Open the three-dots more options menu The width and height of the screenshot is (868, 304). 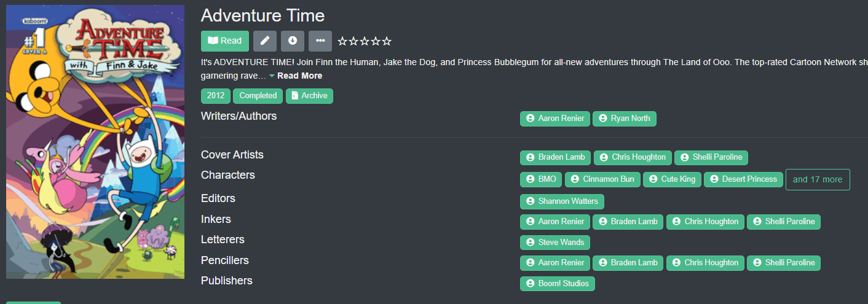tap(320, 41)
